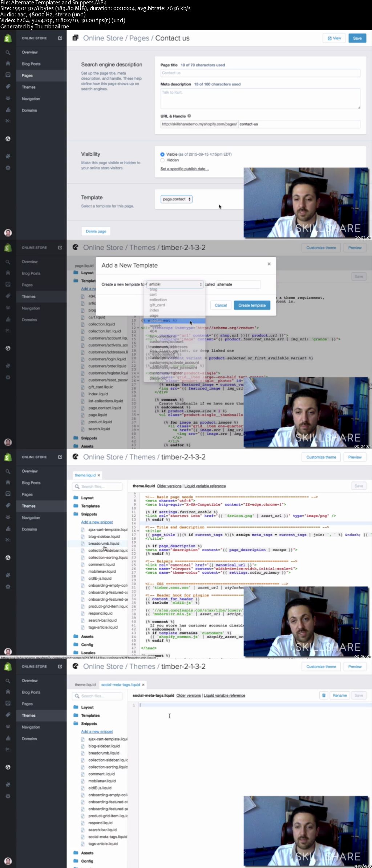Click Customize theme on social-meta-tags screen
Screen dimensions: 372x868
[x=321, y=667]
